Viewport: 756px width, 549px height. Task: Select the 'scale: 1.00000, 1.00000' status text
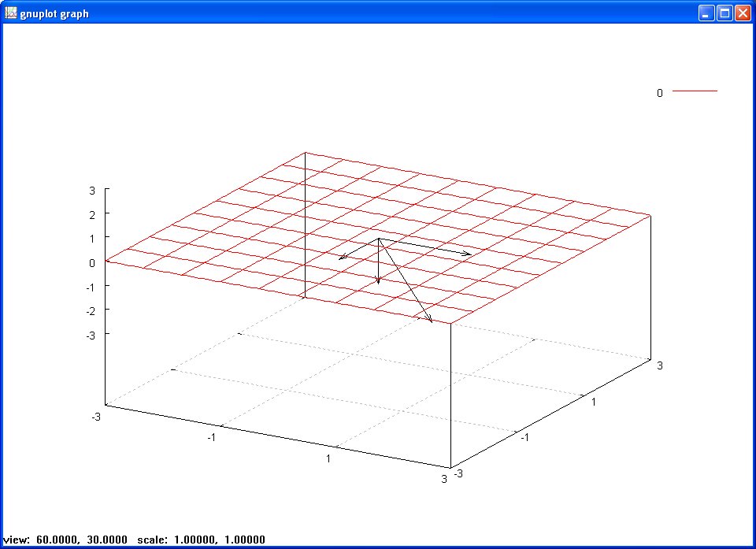coord(201,540)
